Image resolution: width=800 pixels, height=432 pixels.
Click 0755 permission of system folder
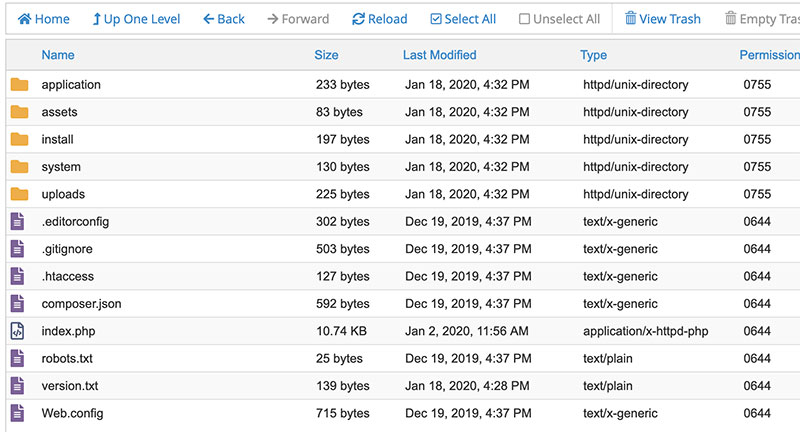pyautogui.click(x=757, y=167)
